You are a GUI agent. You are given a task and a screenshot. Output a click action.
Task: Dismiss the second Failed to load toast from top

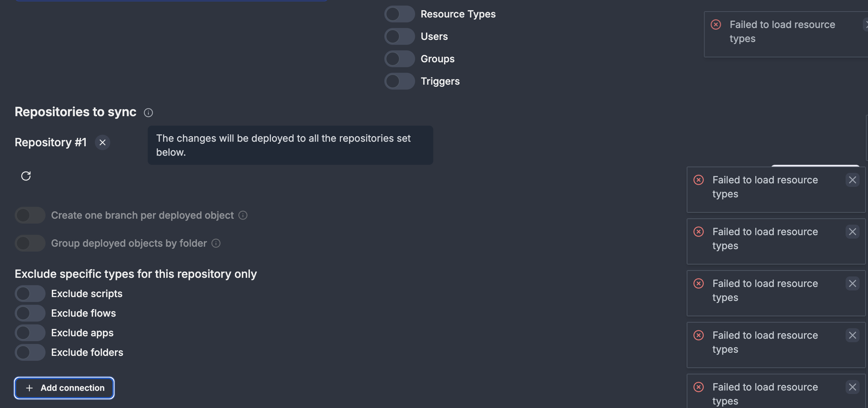pos(852,180)
